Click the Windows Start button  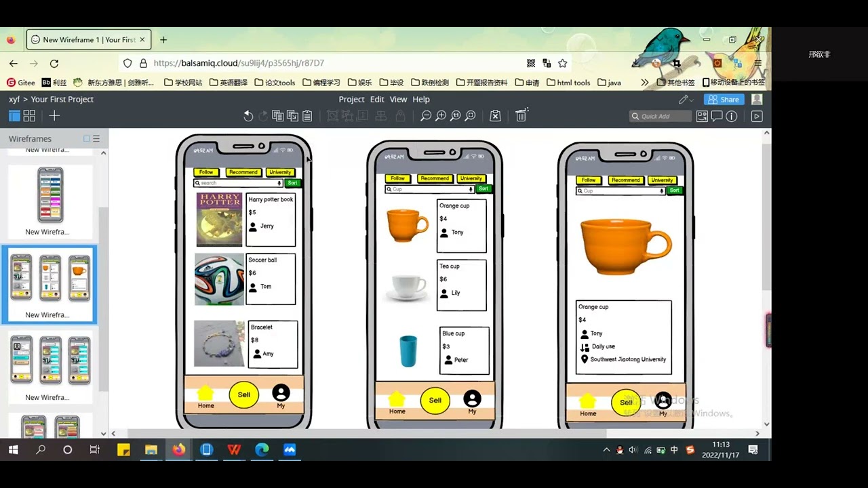point(13,450)
